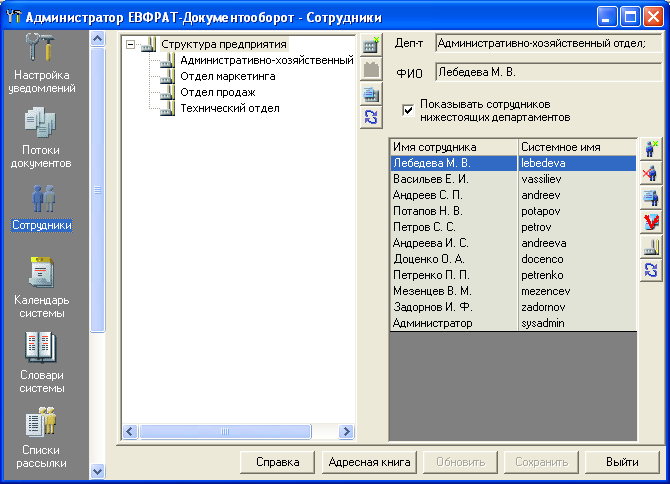Select Структура предприятия root node

click(x=223, y=44)
